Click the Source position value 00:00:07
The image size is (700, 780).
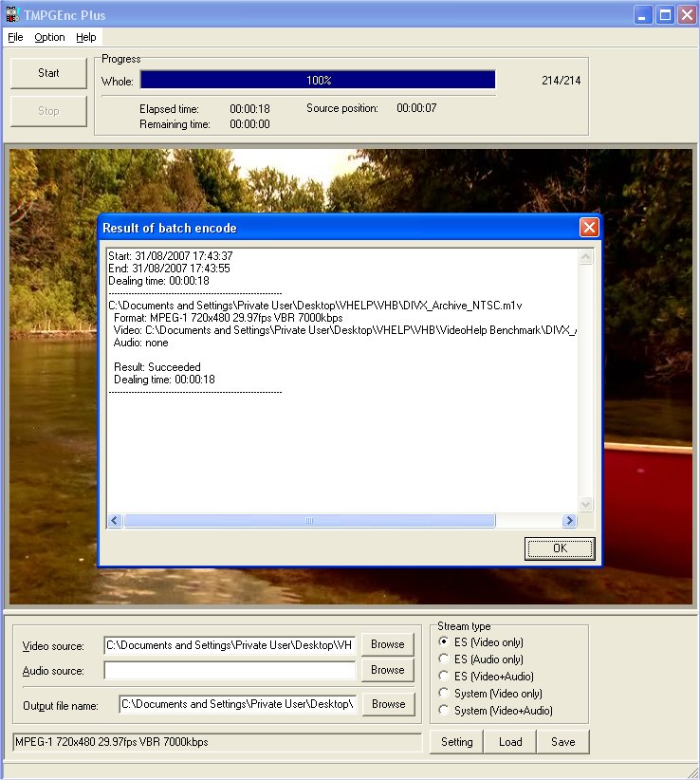416,108
